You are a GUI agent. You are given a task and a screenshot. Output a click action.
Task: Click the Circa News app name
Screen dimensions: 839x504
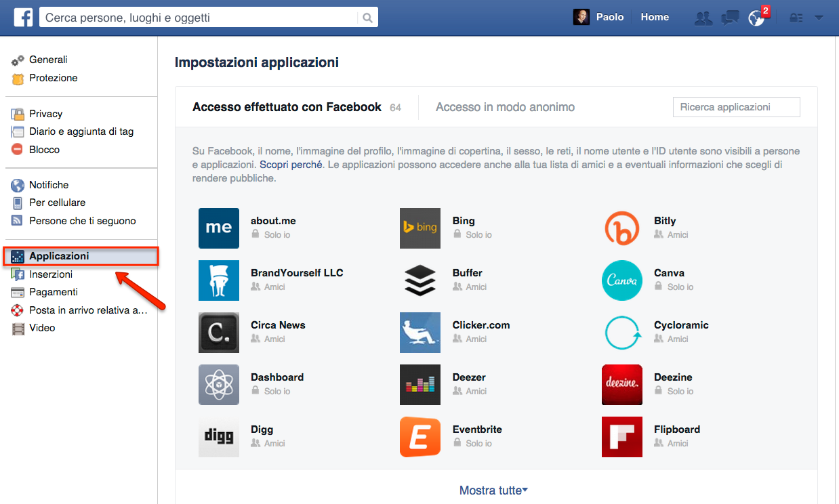[278, 325]
